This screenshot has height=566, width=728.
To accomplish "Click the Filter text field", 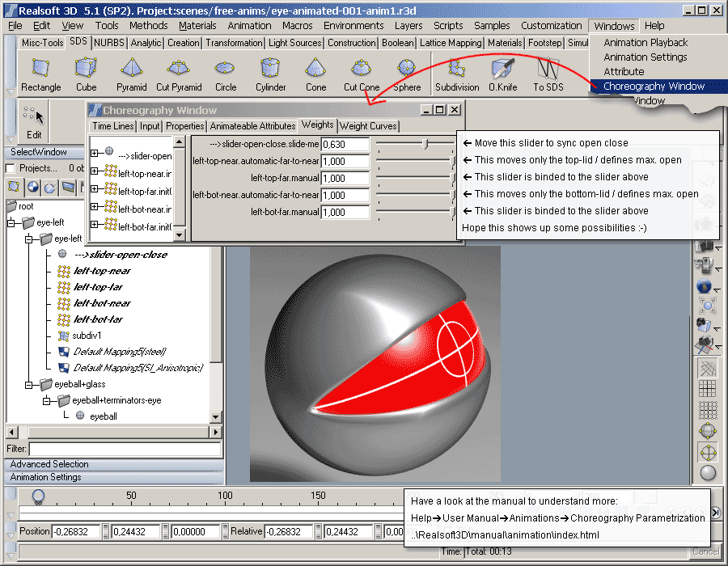I will point(125,449).
